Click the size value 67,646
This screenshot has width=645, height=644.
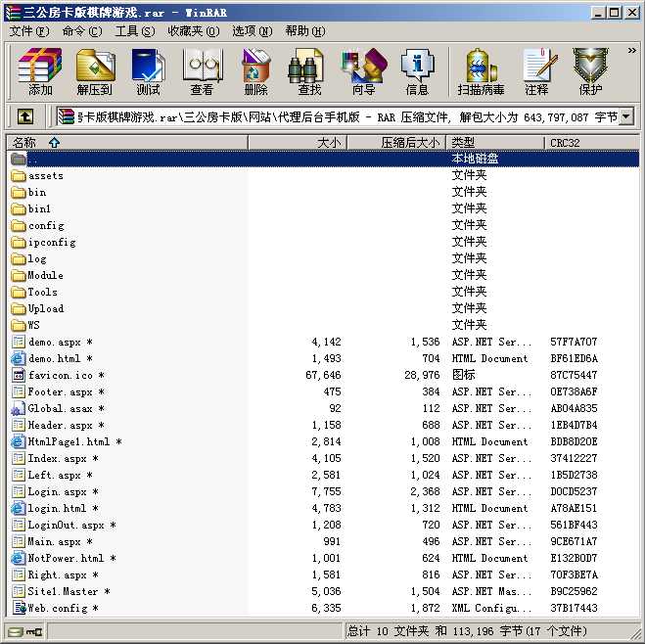(x=323, y=375)
